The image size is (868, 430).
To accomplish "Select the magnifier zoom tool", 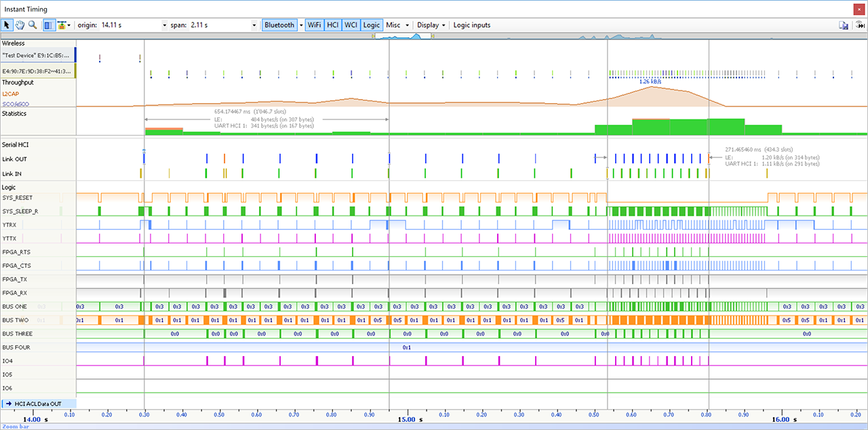I will click(32, 25).
